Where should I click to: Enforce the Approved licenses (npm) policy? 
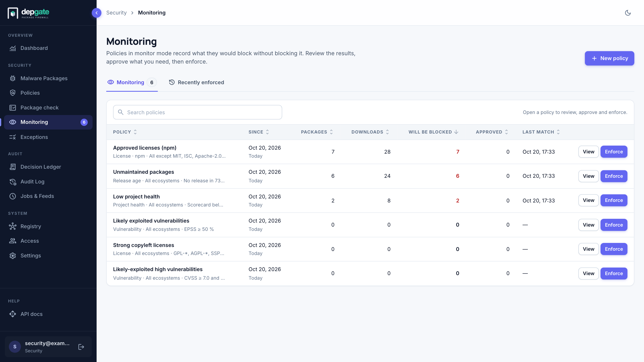click(x=614, y=152)
